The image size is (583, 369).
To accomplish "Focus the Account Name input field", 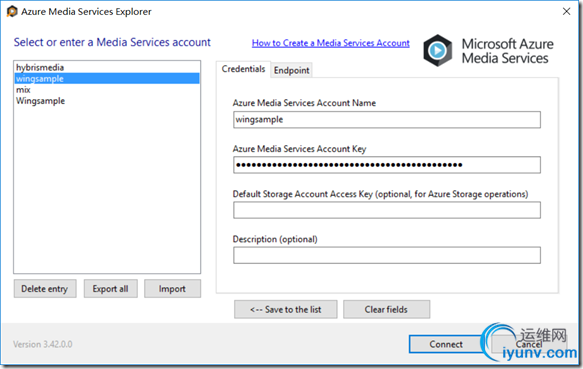I will pos(387,120).
